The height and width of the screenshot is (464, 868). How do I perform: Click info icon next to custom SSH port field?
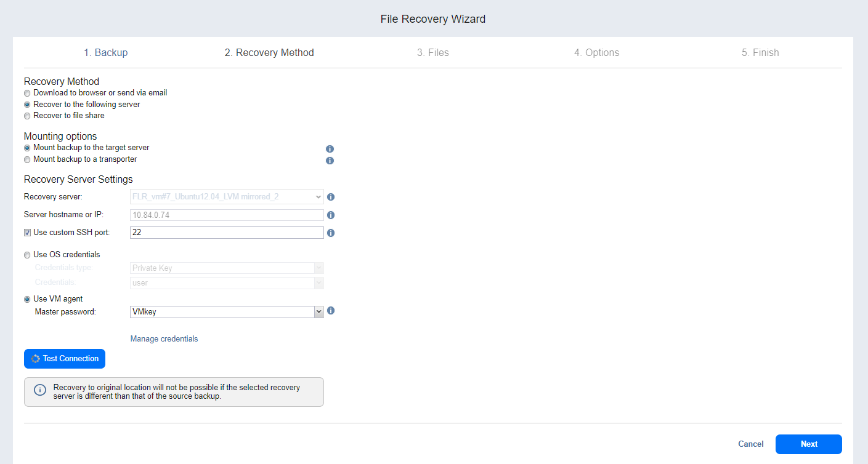331,233
